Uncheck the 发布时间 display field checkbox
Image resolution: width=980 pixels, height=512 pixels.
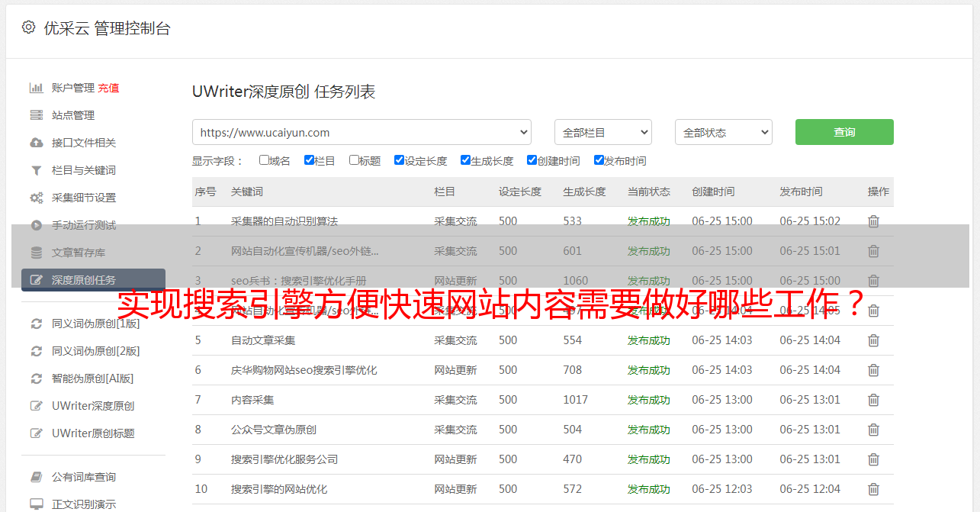[x=598, y=160]
